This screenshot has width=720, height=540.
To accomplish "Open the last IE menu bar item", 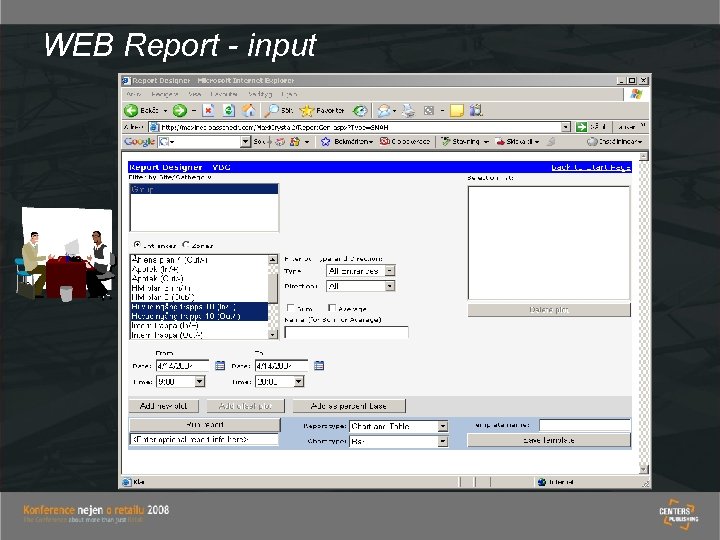I will (x=289, y=94).
